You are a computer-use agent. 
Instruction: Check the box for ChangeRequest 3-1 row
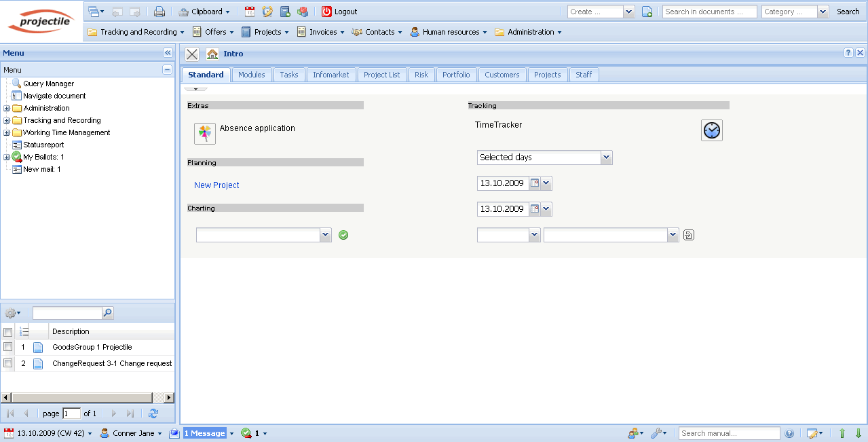coord(8,363)
